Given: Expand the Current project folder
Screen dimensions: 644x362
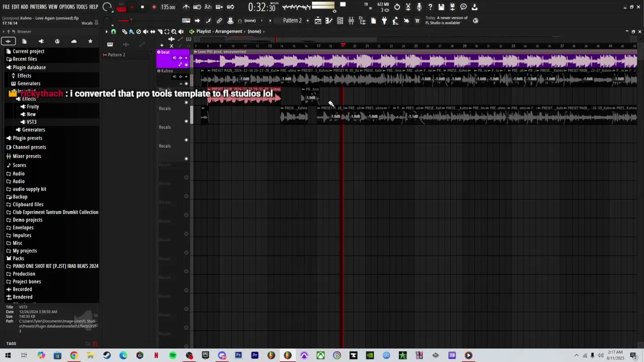Looking at the screenshot, I should tap(28, 51).
